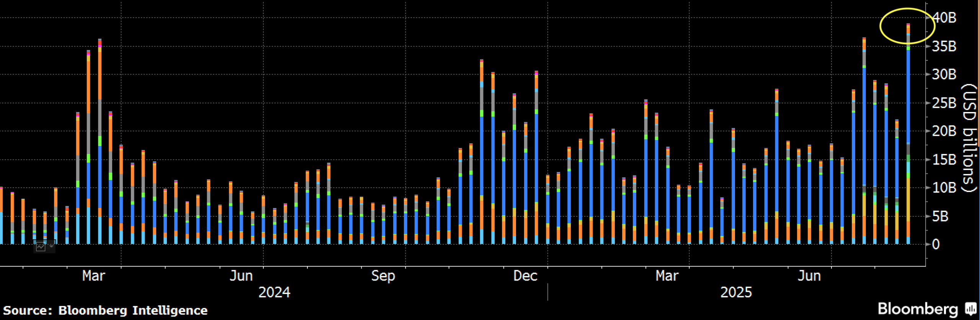The image size is (980, 320).
Task: Click the 10B y-axis label
Action: 944,188
